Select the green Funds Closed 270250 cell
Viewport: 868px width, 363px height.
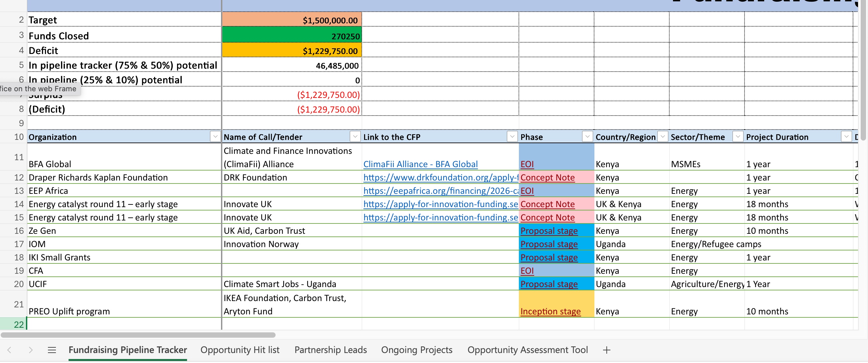tap(292, 35)
